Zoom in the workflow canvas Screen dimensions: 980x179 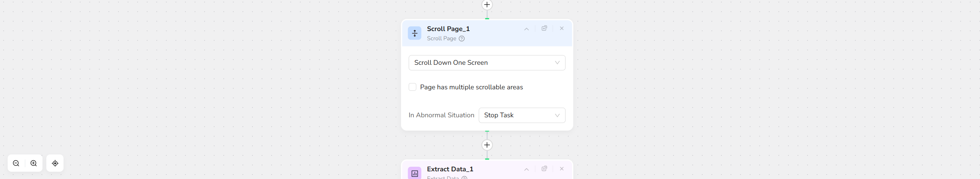pyautogui.click(x=34, y=163)
